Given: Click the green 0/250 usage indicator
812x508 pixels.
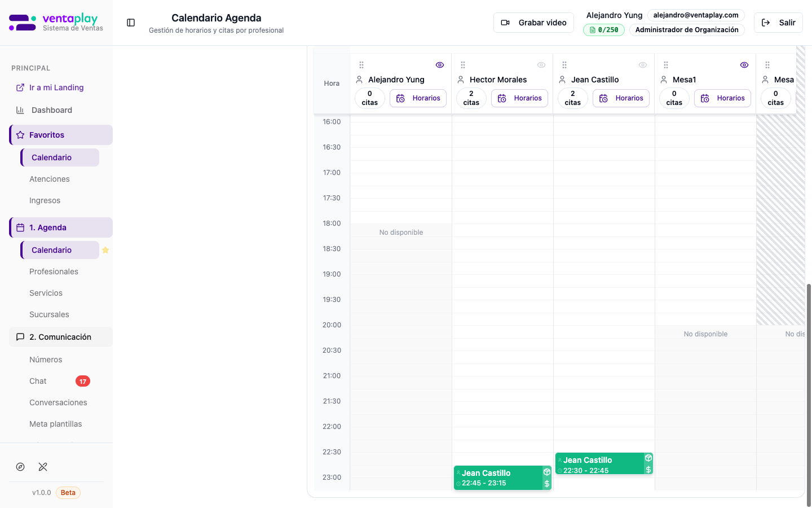Looking at the screenshot, I should tap(603, 29).
